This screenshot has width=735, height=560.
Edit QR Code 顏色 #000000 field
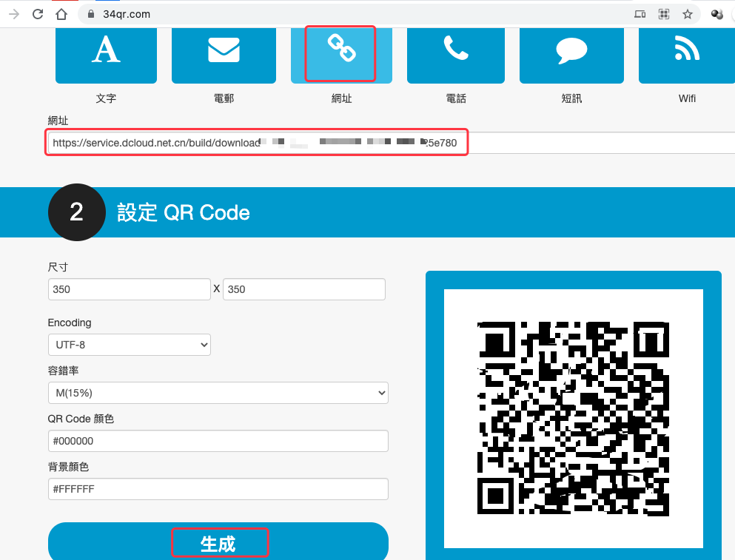point(218,441)
